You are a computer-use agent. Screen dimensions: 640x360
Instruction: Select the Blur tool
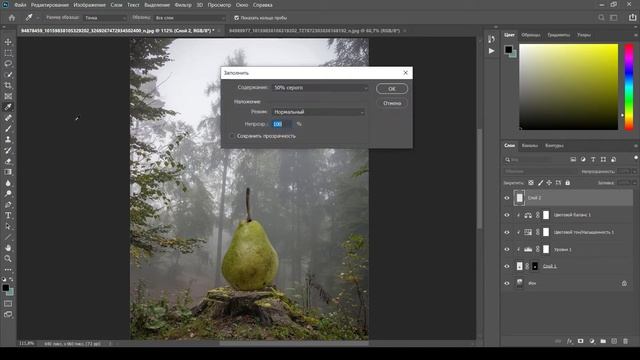[x=8, y=183]
